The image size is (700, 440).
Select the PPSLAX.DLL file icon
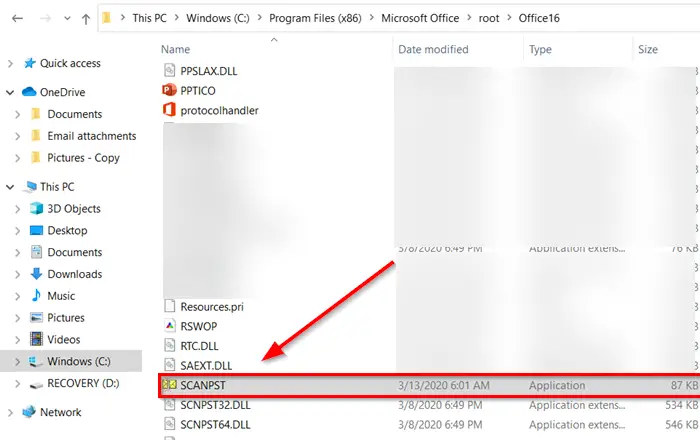170,71
